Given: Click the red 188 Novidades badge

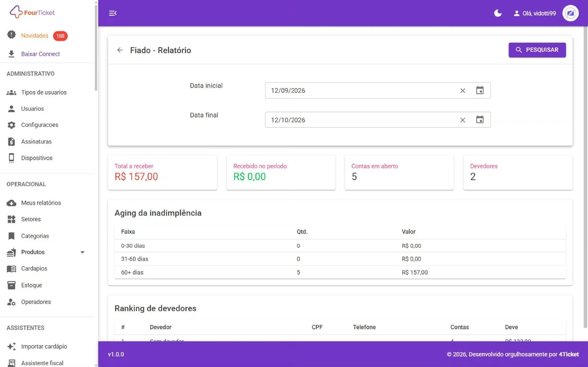Looking at the screenshot, I should 60,36.
